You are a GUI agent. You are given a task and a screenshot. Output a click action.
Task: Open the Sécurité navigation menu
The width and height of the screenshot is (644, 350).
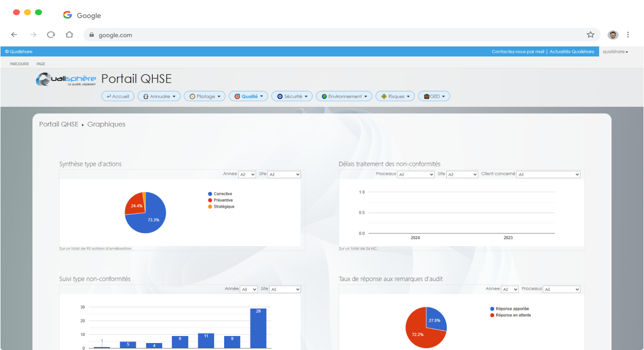[x=292, y=96]
